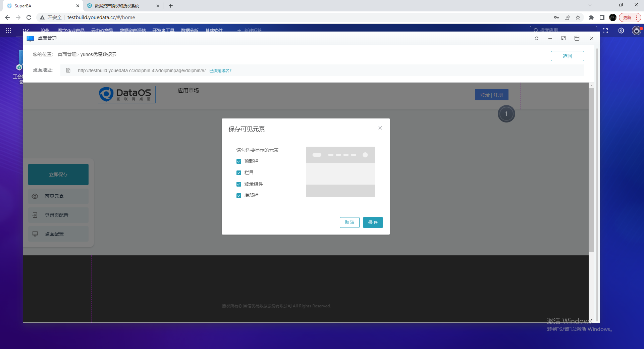Open the apps grid icon
The width and height of the screenshot is (644, 349).
(x=8, y=31)
